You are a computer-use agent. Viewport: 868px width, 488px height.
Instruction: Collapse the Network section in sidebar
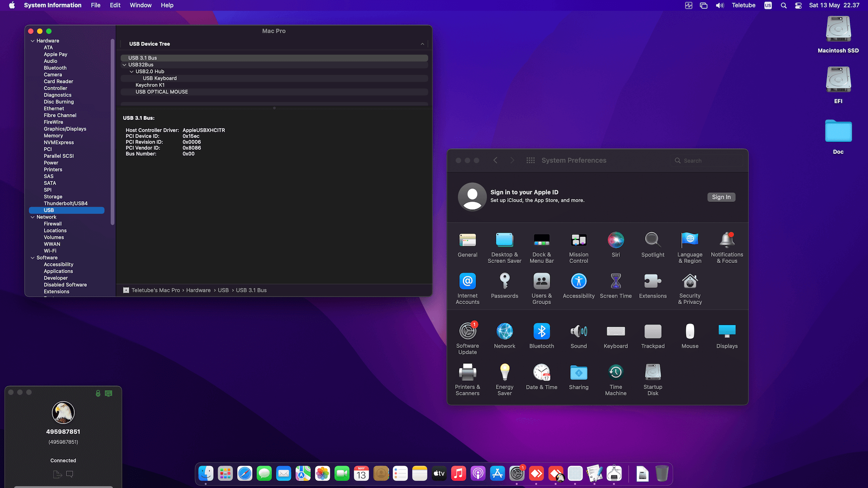[x=33, y=217]
